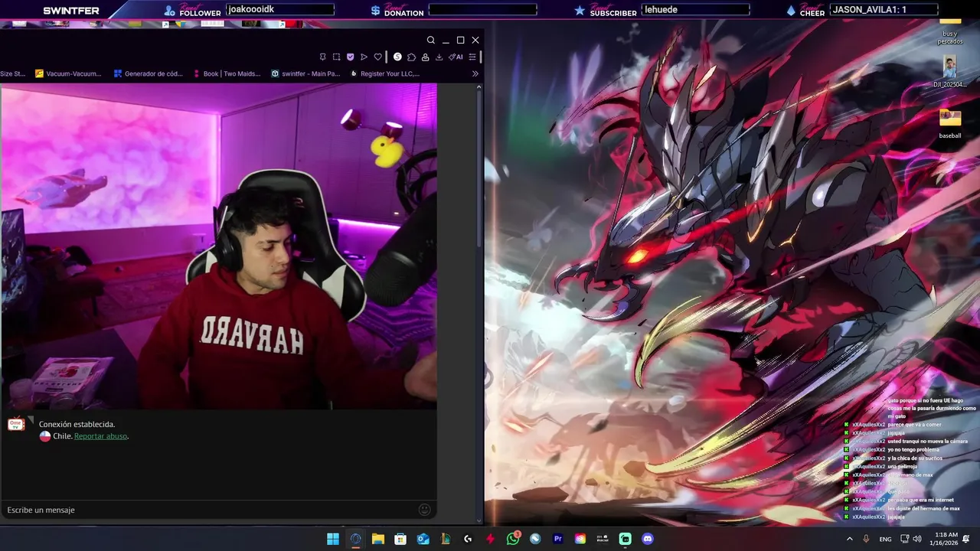Click the Reportar abuso link
The image size is (980, 551).
click(x=100, y=436)
